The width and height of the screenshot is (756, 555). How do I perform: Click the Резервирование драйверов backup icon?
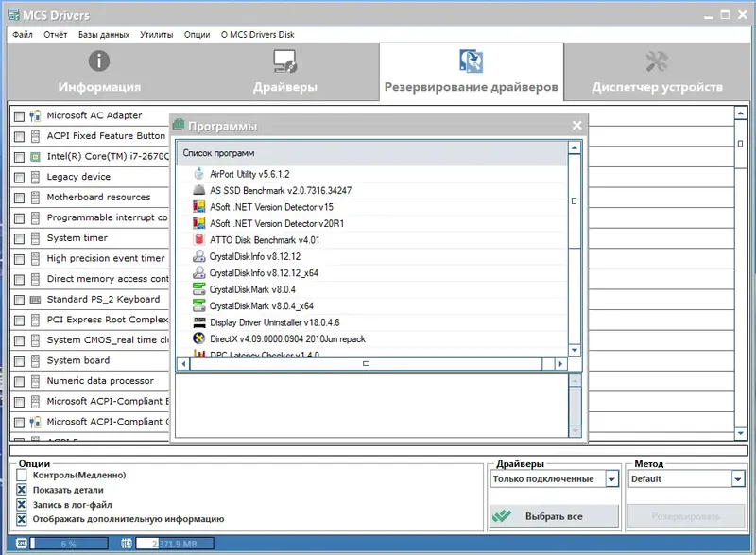(x=471, y=61)
